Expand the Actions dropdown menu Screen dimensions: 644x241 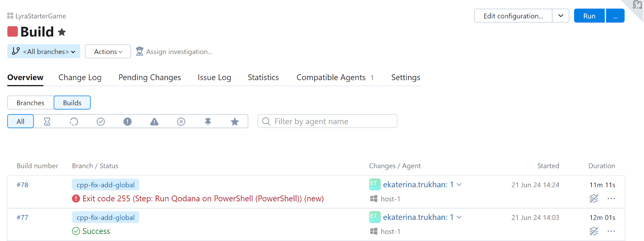coord(108,51)
